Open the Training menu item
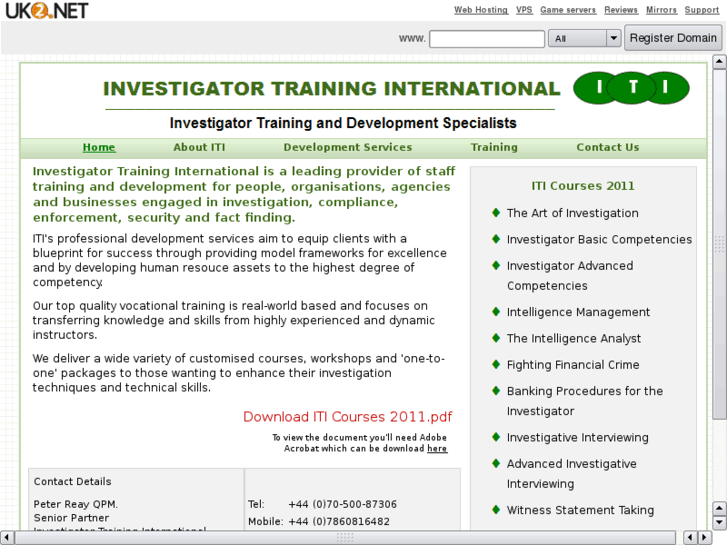727x545 pixels. 494,147
